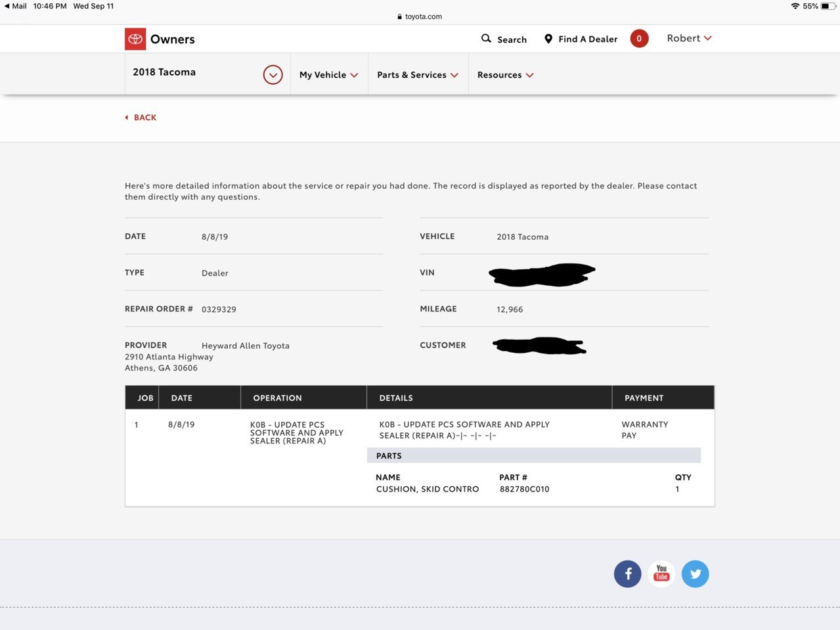Select the job row date 8/8/19
This screenshot has width=840, height=630.
point(181,425)
